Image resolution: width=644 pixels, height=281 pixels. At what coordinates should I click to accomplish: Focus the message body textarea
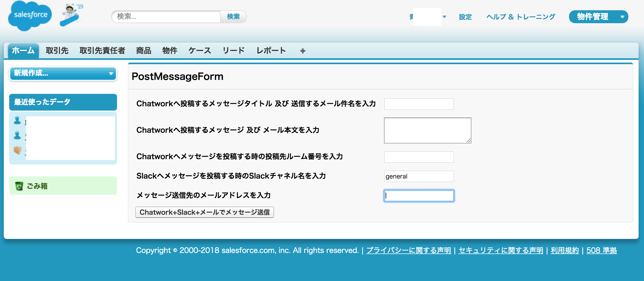(427, 131)
